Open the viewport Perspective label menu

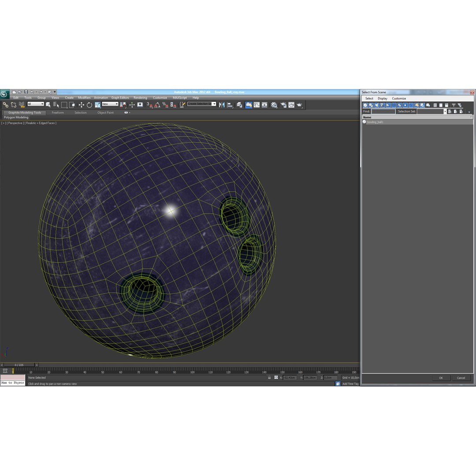(x=15, y=123)
